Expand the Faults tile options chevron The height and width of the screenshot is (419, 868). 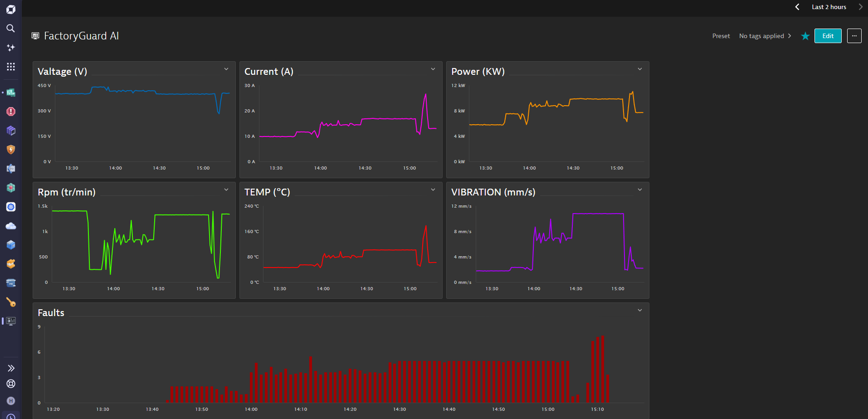point(640,311)
